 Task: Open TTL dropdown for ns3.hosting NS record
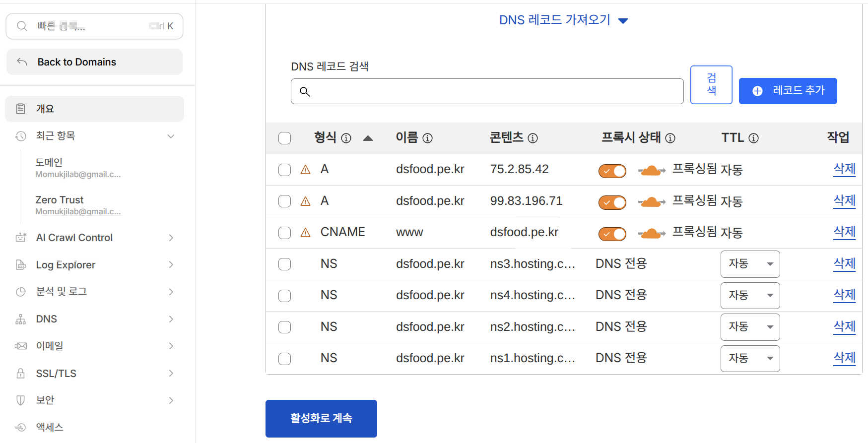coord(750,264)
